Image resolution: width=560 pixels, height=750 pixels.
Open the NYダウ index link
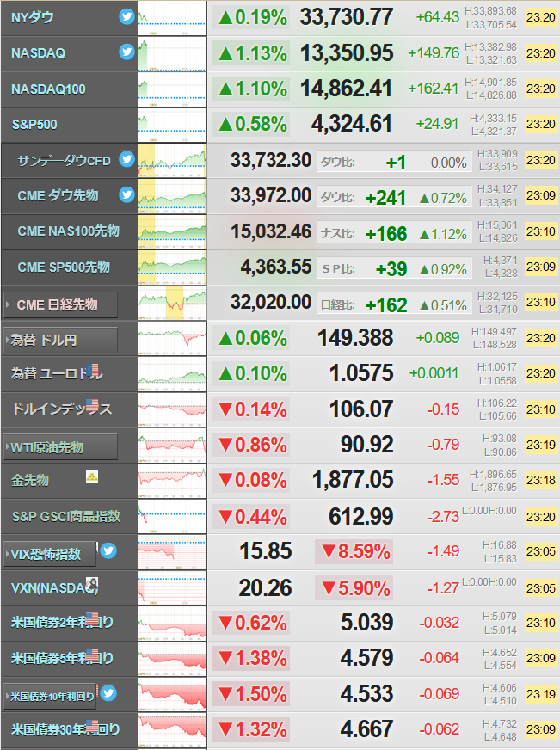coord(33,18)
